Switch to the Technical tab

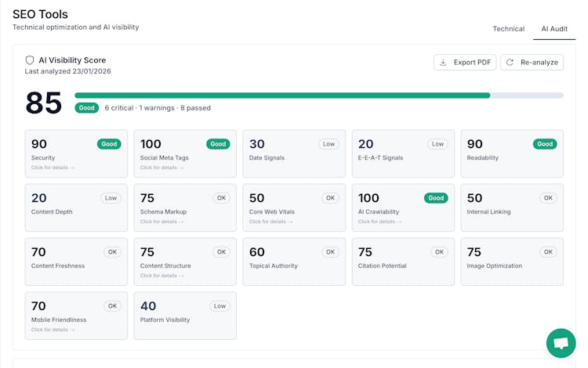pos(508,29)
